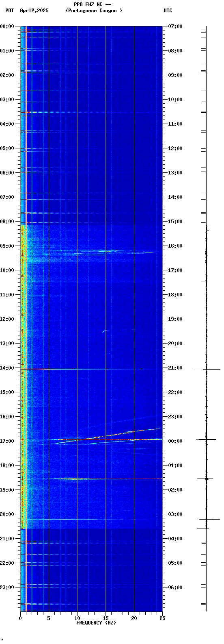Screen dimensions: 224x644
Task: Click the '5' frequency axis tick label
Action: (x=49, y=619)
